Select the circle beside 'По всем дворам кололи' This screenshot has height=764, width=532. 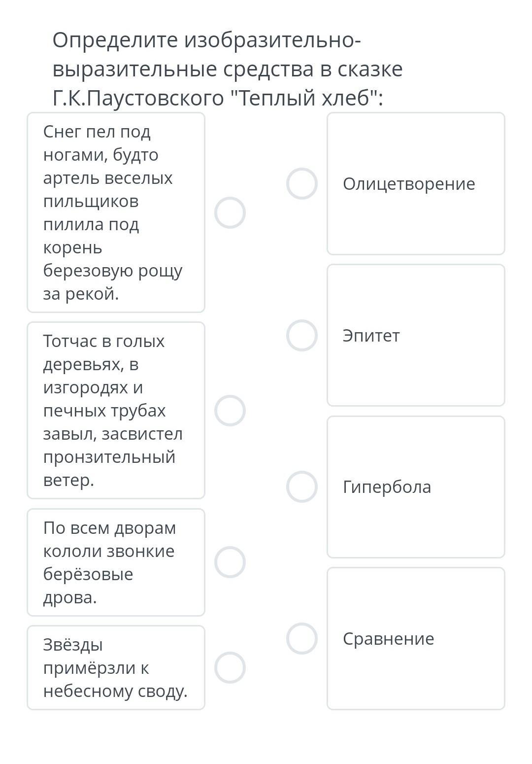pyautogui.click(x=230, y=562)
